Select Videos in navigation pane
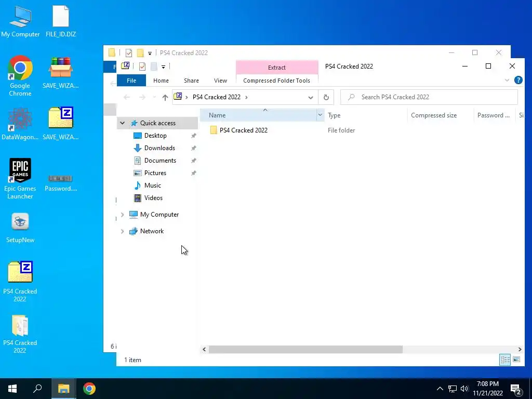This screenshot has width=532, height=399. coord(153,198)
